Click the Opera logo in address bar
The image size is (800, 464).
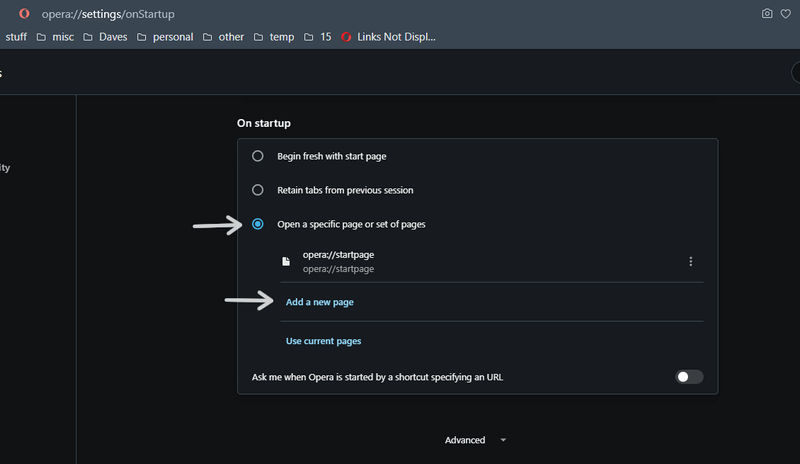[x=24, y=14]
